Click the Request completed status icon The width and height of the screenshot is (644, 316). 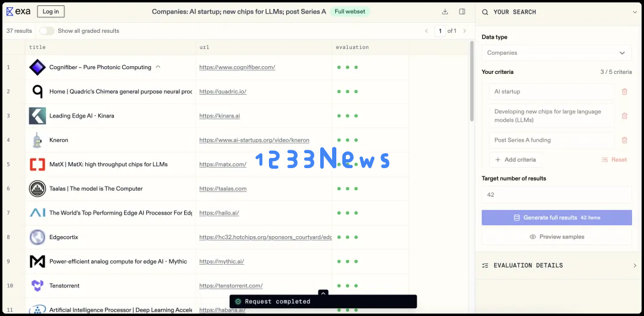(x=237, y=302)
